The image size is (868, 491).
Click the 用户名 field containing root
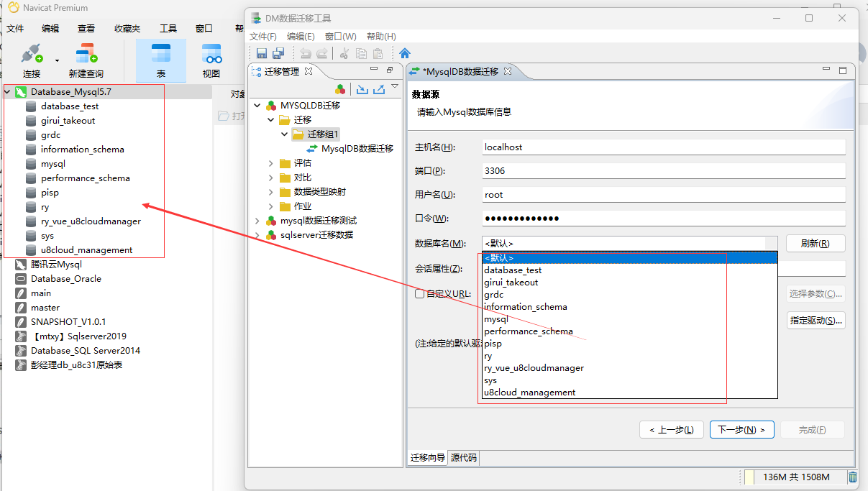(x=663, y=194)
